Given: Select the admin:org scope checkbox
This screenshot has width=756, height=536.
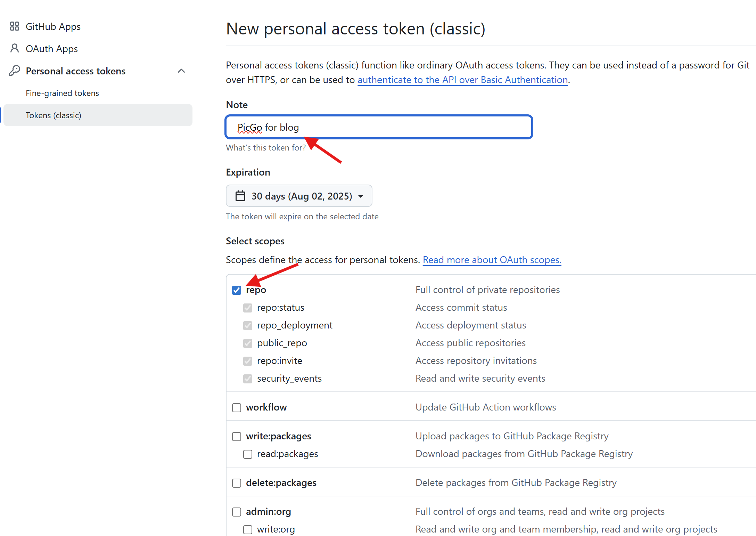Looking at the screenshot, I should tap(237, 512).
